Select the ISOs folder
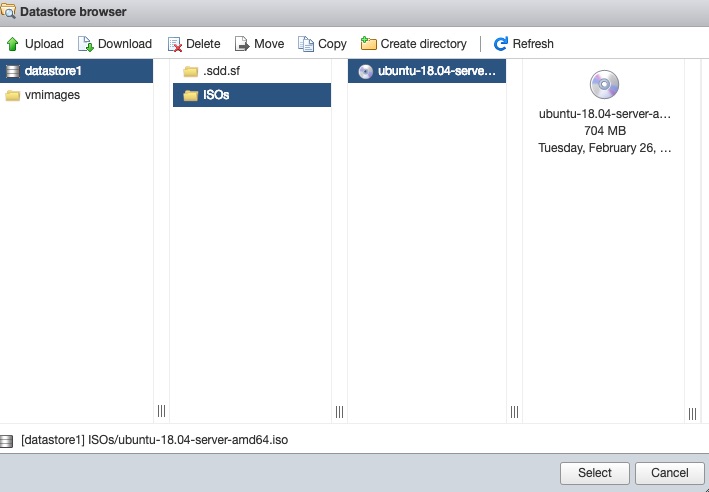Screen dimensions: 709x492 click(252, 95)
